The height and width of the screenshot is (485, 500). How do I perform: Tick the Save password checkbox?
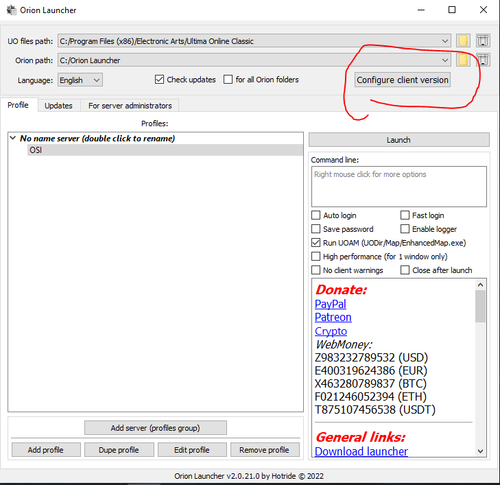pyautogui.click(x=316, y=229)
